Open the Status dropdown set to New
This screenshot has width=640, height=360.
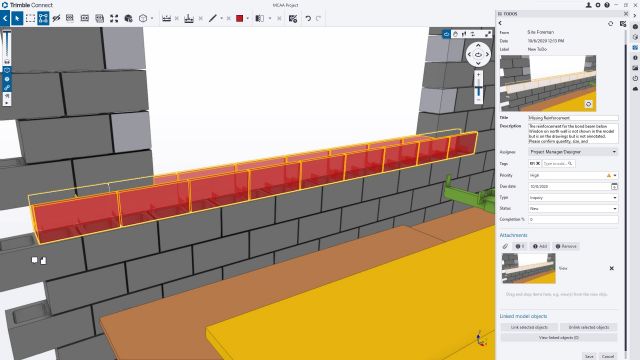[573, 208]
